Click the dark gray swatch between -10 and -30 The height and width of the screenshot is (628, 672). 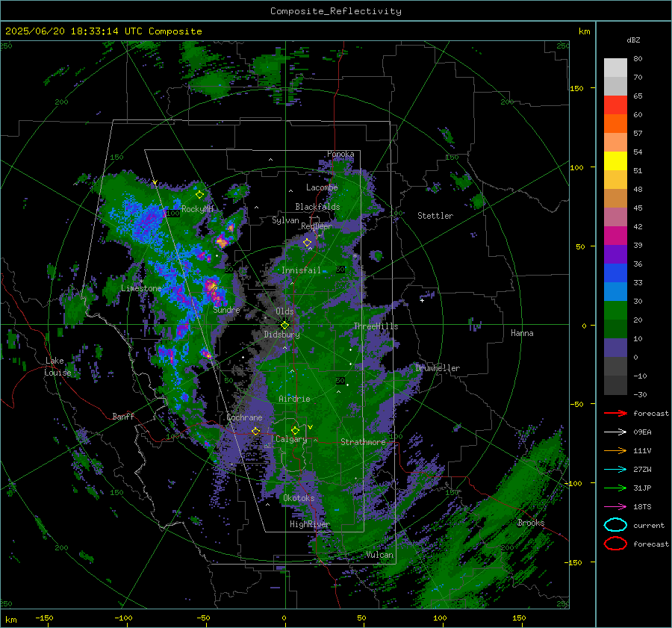(x=615, y=385)
